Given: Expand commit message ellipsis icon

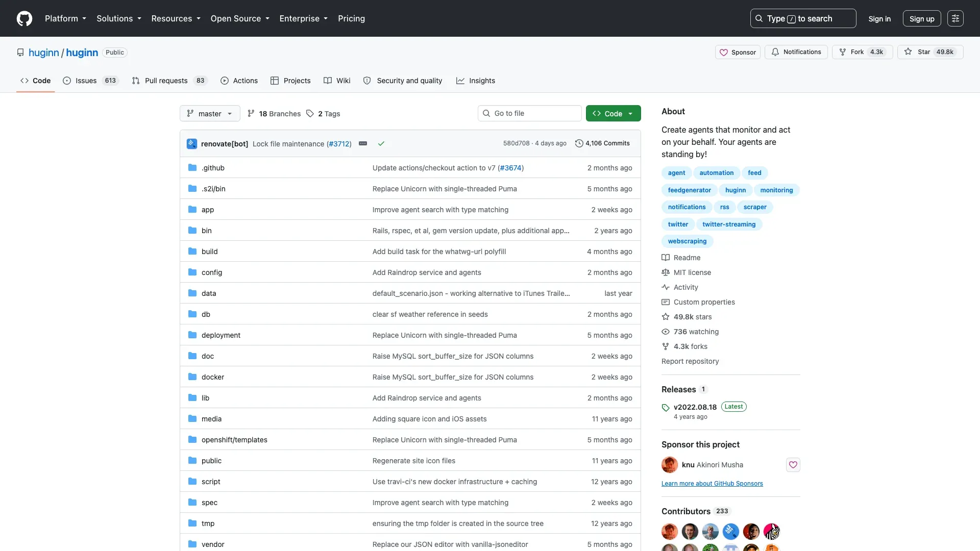Looking at the screenshot, I should pos(363,143).
